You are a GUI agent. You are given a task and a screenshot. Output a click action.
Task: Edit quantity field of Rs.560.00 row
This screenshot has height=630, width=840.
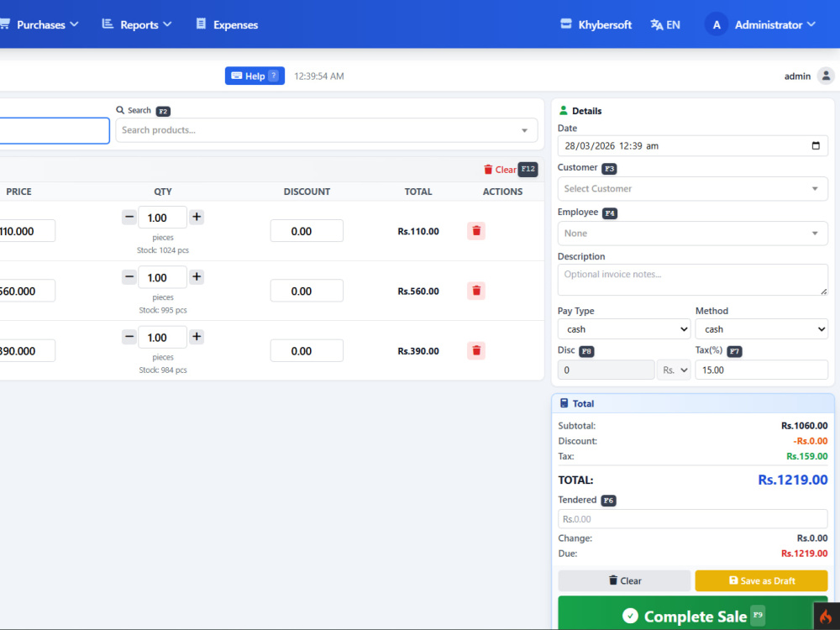163,277
